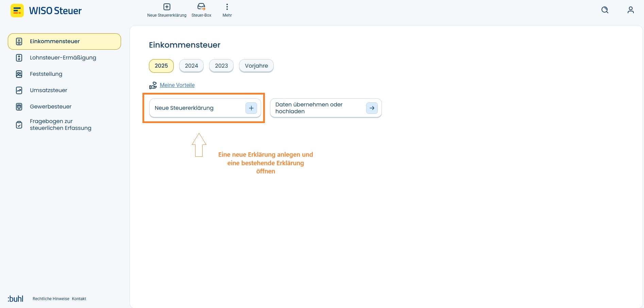
Task: Open the user account profile icon
Action: pyautogui.click(x=631, y=10)
